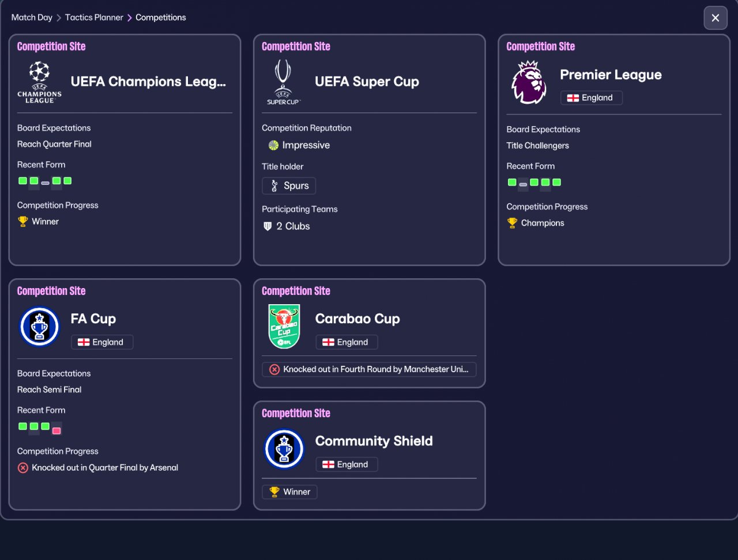Click the UEFA Super Cup logo
The image size is (738, 560).
(x=284, y=82)
